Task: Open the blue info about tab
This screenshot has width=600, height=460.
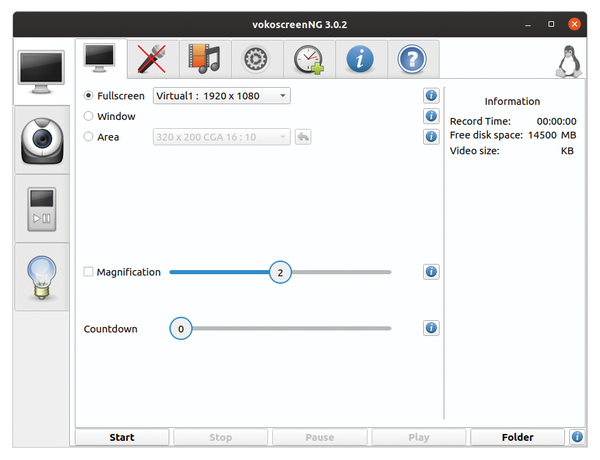Action: [361, 59]
